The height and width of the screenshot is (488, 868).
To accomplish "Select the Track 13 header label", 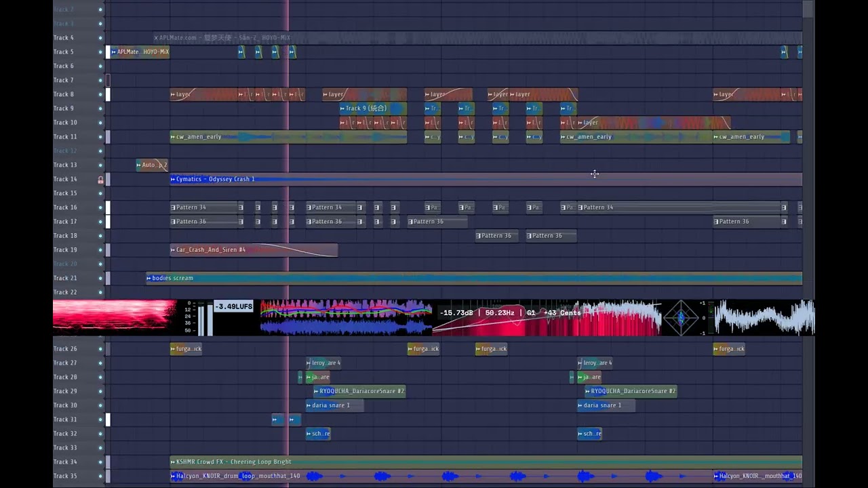I will click(x=65, y=165).
